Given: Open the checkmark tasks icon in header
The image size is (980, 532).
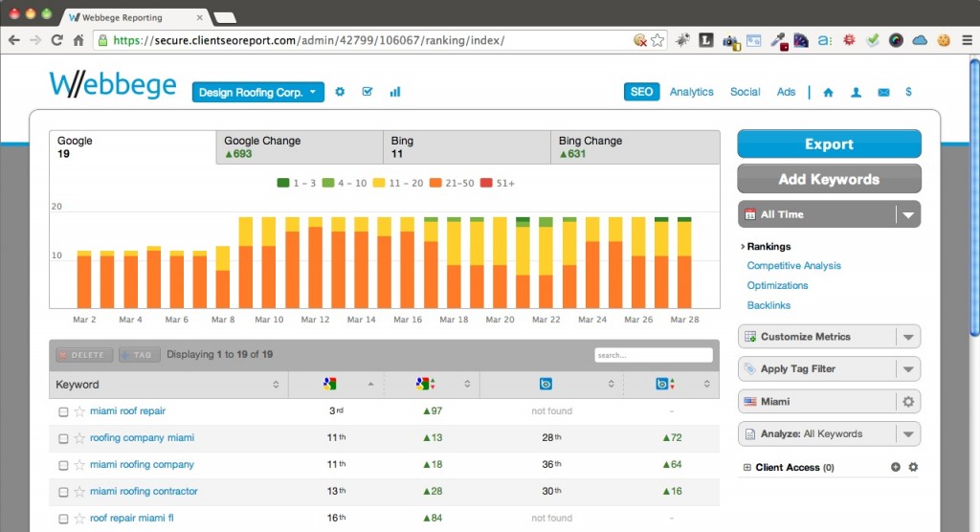Looking at the screenshot, I should 367,92.
